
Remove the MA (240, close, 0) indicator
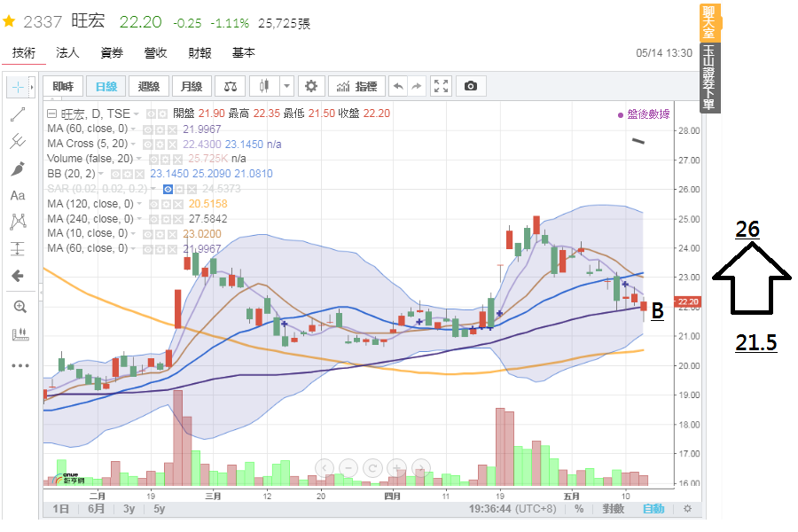pos(178,219)
